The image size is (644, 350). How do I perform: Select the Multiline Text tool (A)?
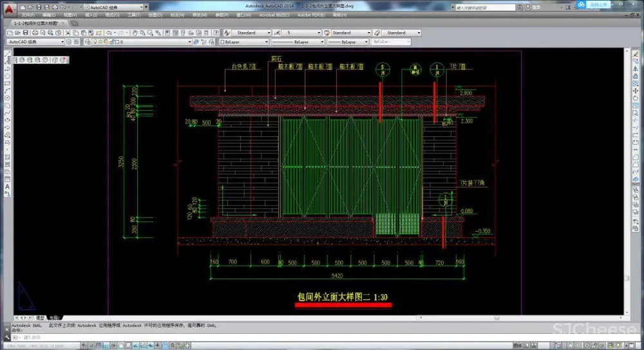7,186
